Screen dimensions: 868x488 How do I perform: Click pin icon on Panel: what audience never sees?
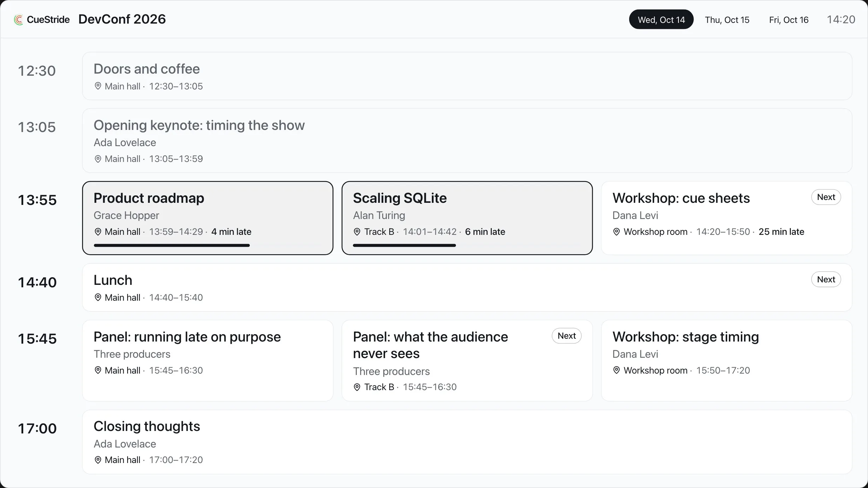tap(357, 387)
